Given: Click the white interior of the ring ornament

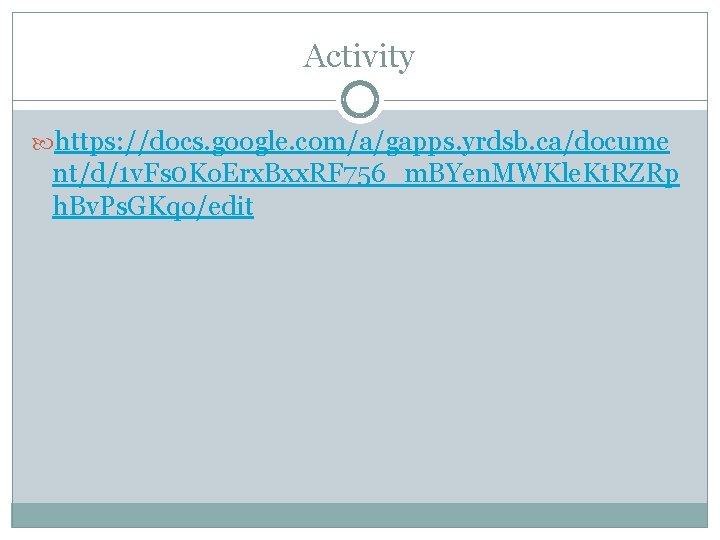Looking at the screenshot, I should [x=360, y=100].
